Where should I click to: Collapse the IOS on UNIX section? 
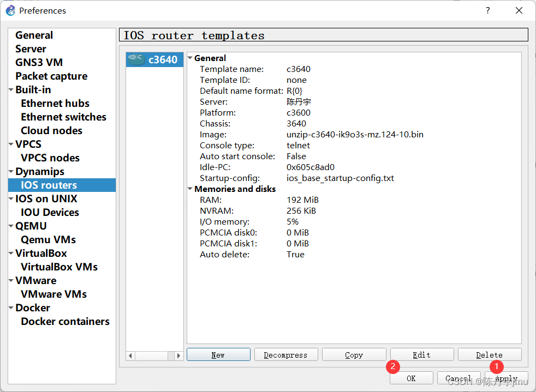[11, 199]
